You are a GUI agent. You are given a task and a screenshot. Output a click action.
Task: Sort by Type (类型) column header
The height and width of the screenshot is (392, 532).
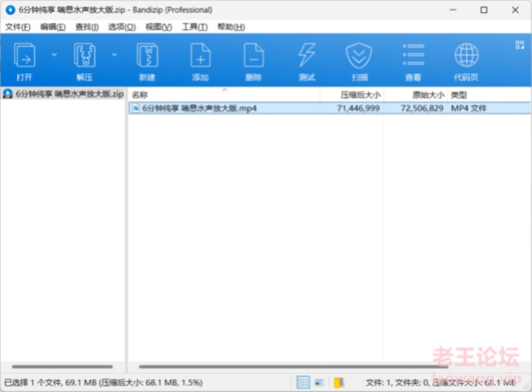click(459, 95)
